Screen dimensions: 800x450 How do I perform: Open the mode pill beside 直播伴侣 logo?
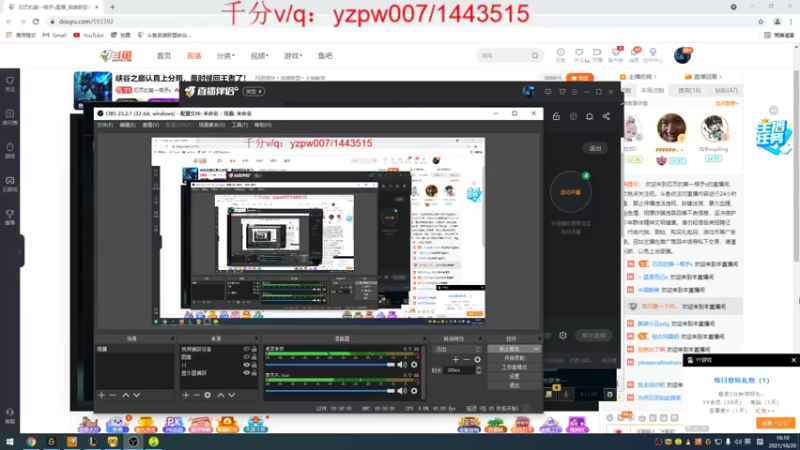(x=254, y=92)
